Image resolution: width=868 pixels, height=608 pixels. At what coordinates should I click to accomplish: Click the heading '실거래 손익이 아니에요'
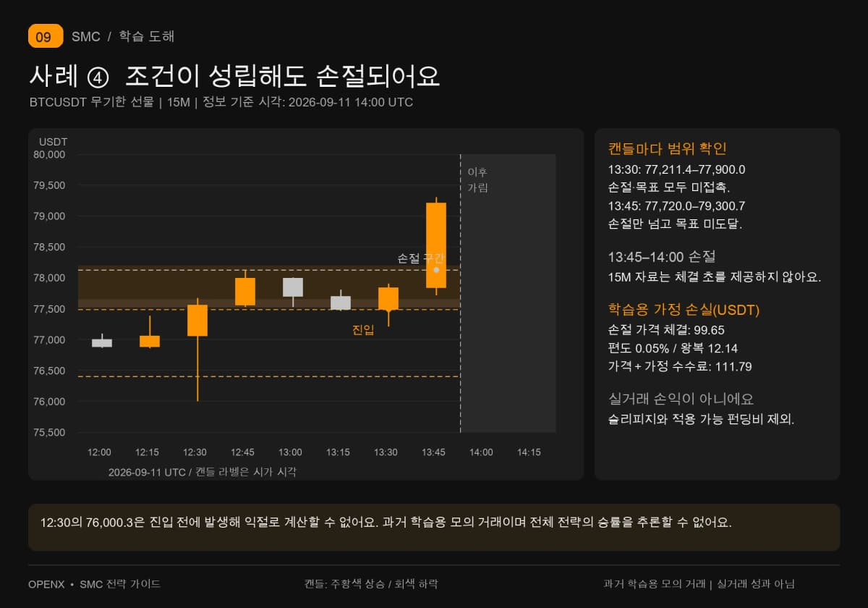pyautogui.click(x=681, y=400)
